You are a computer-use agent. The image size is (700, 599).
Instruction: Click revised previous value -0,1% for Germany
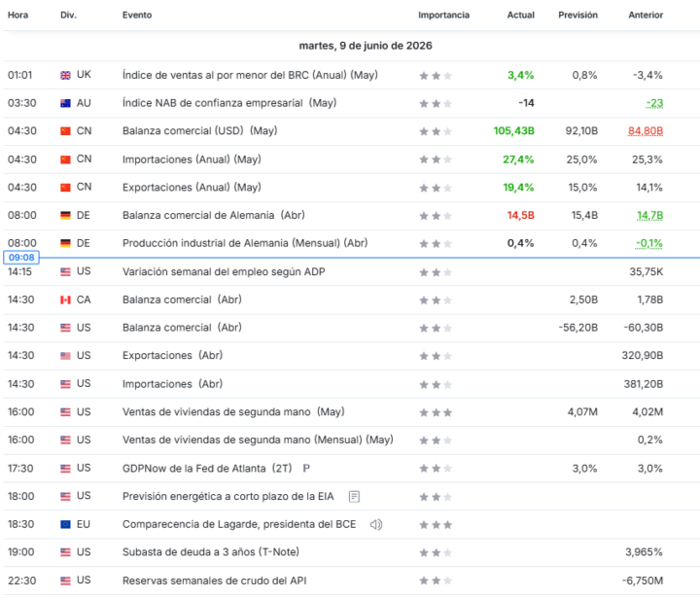(649, 244)
